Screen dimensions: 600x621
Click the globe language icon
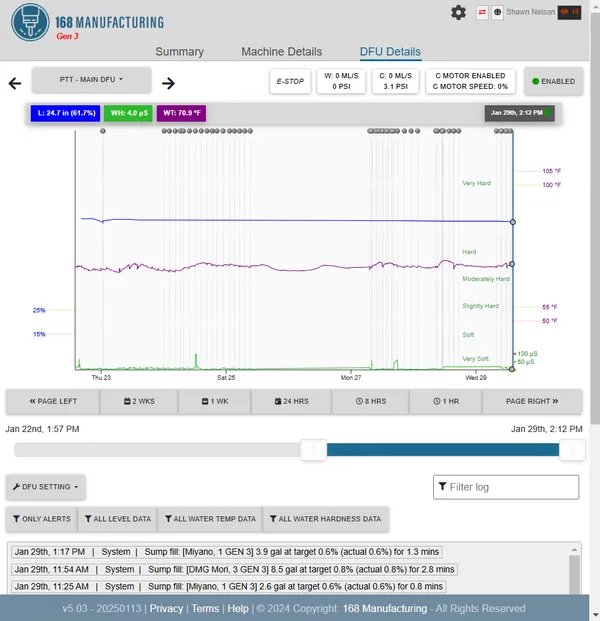pyautogui.click(x=497, y=12)
